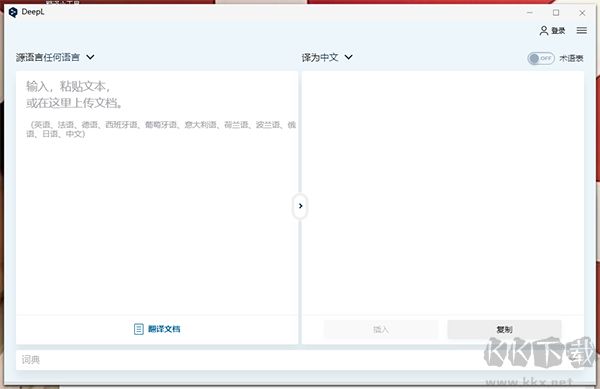Expand the source language chevron
Image resolution: width=600 pixels, height=389 pixels.
pyautogui.click(x=90, y=57)
